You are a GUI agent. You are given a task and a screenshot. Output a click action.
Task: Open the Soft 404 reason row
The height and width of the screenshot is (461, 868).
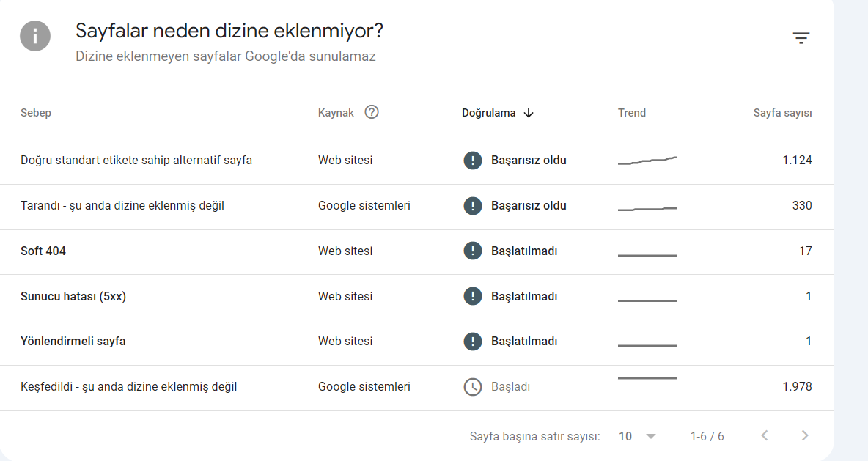[417, 251]
